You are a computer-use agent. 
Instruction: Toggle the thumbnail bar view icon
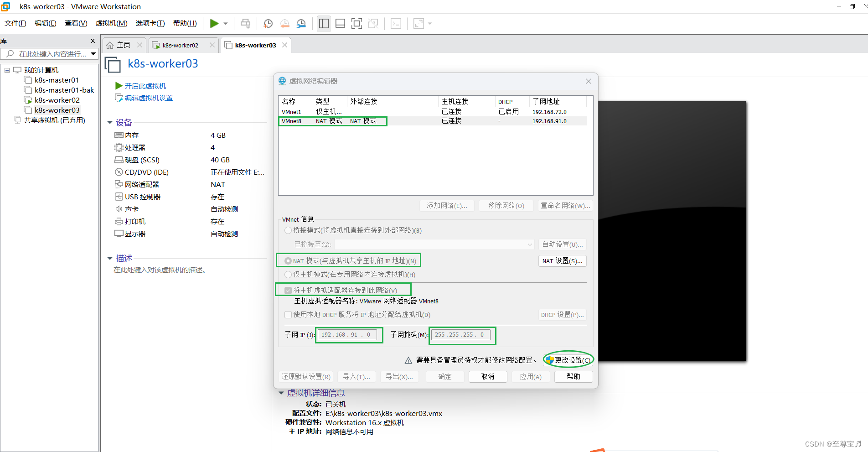tap(340, 23)
